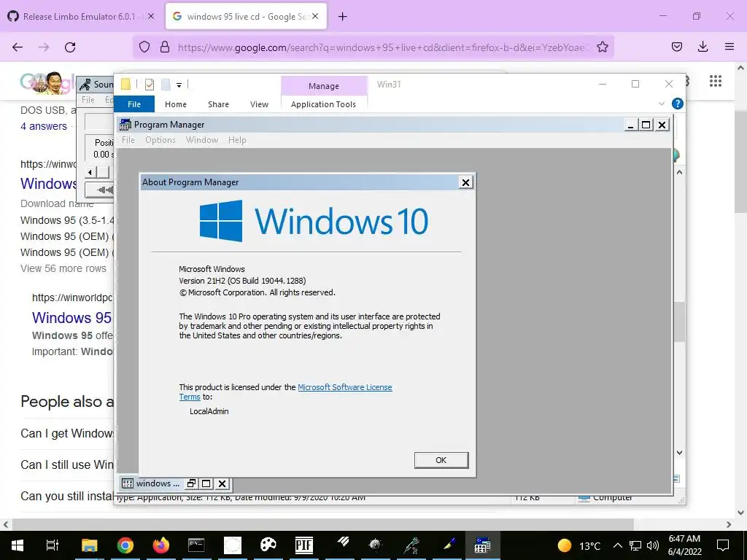
Task: Click the Manage contextual tab header
Action: click(x=324, y=86)
